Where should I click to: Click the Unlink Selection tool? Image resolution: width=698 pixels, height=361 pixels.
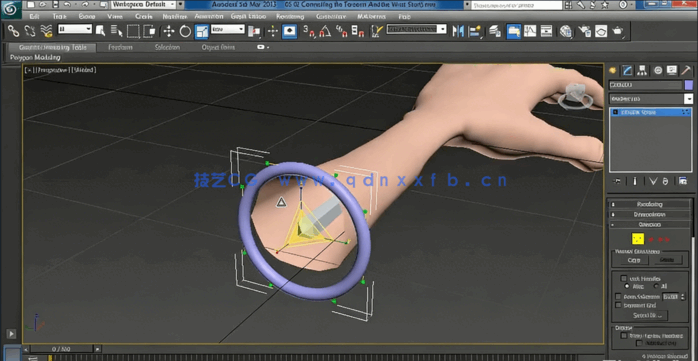30,31
